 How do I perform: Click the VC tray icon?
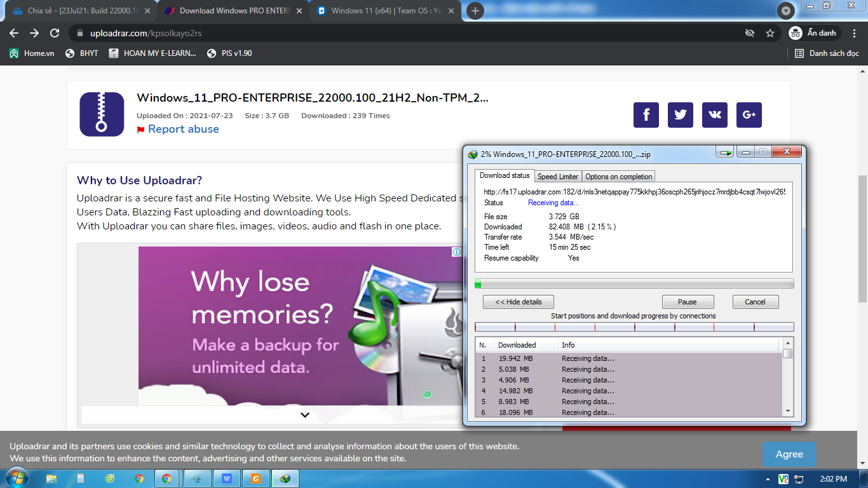pyautogui.click(x=783, y=478)
